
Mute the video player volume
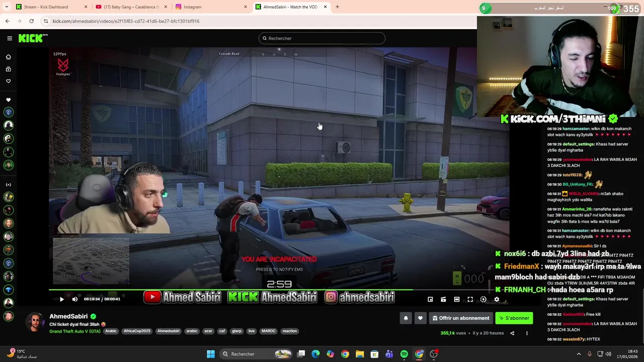75,299
